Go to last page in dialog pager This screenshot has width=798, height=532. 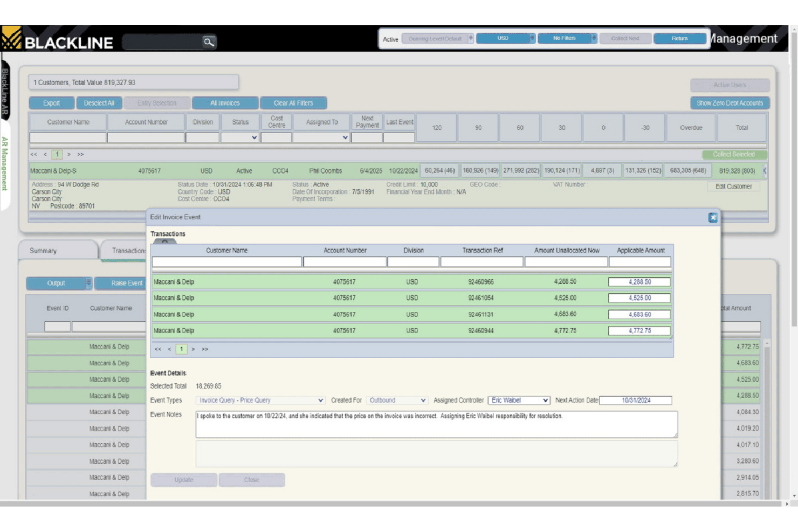[205, 349]
